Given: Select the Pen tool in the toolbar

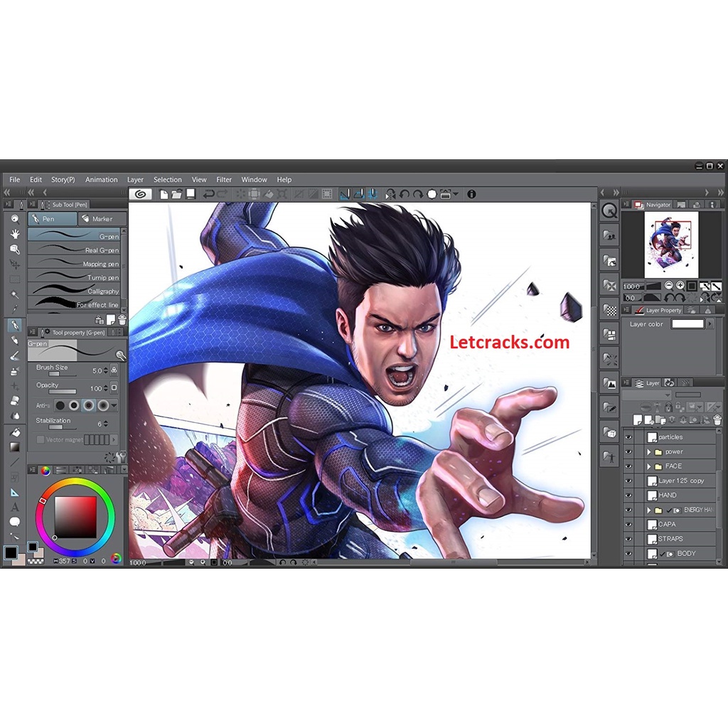Looking at the screenshot, I should [x=14, y=325].
